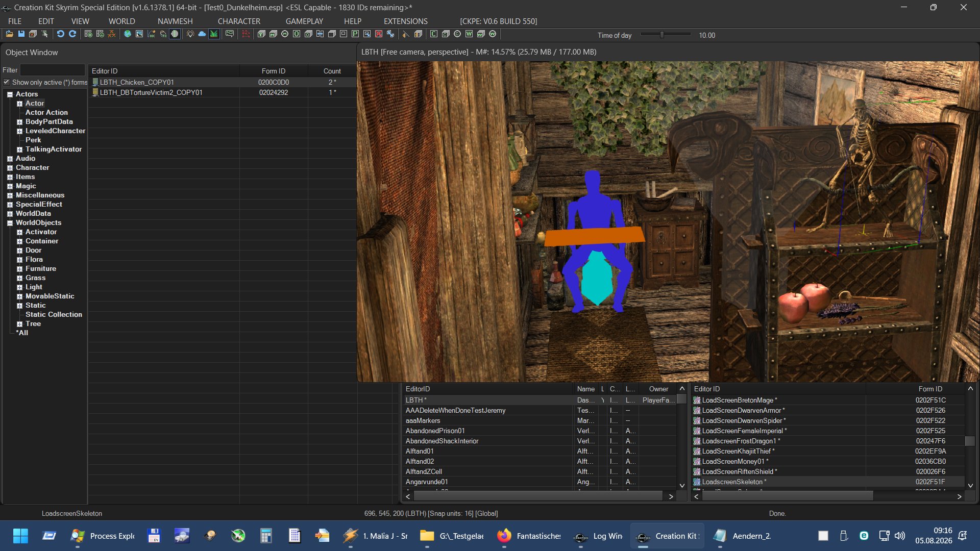Select LBTH_Chicken_COPY01 in the object list

137,82
